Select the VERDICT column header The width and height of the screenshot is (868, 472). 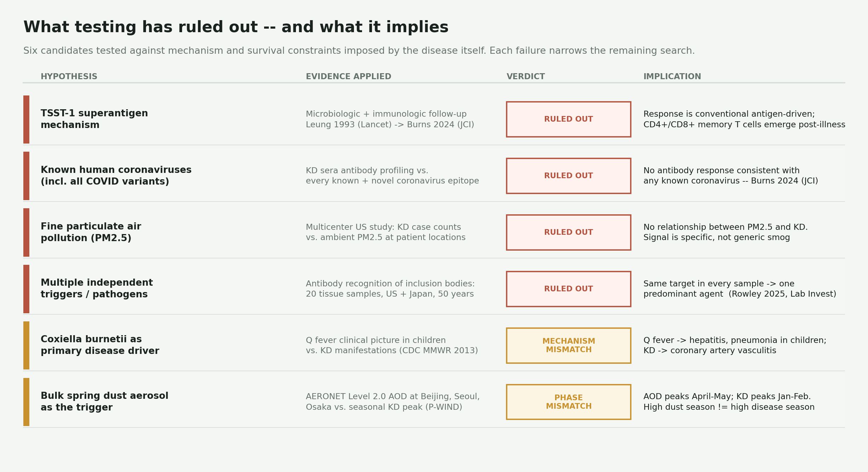pos(525,77)
